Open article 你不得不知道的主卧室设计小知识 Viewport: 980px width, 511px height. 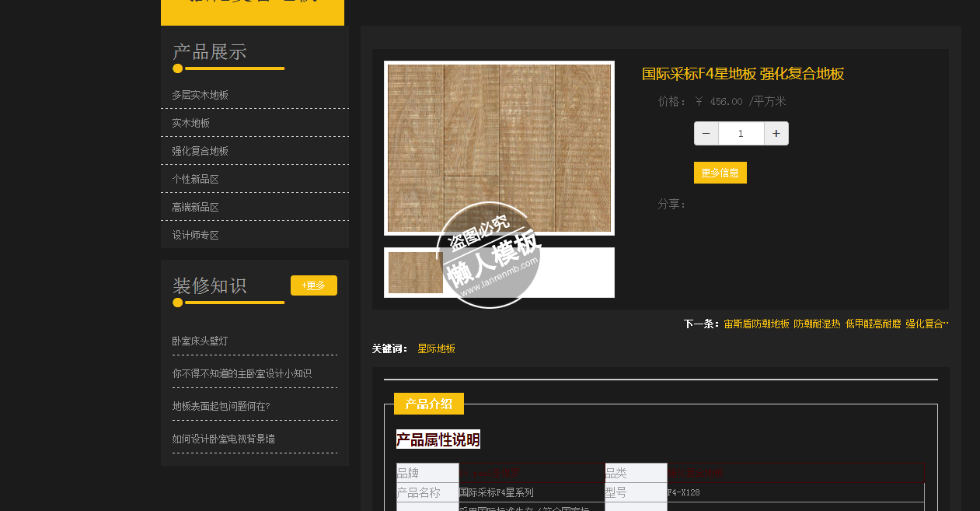tap(242, 373)
